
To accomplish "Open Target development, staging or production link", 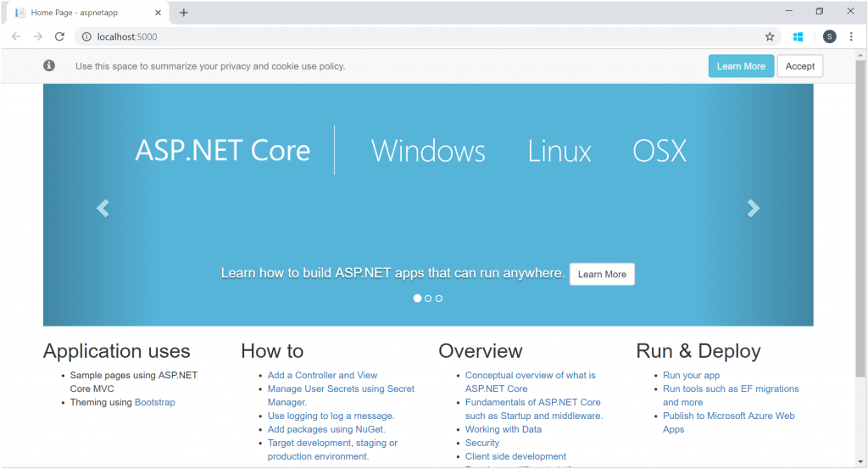I will coord(332,449).
